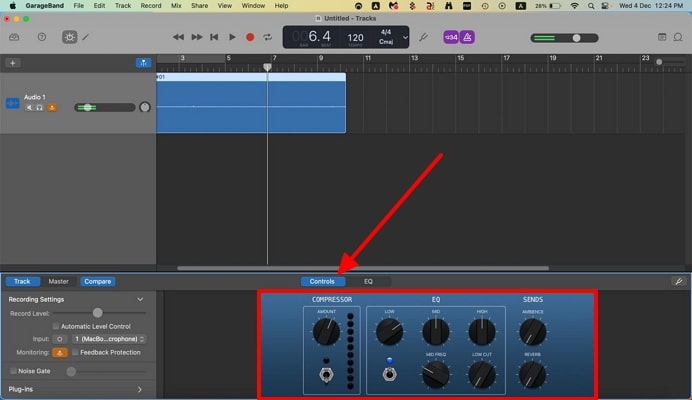Flip the EQ on/off switch

[389, 374]
